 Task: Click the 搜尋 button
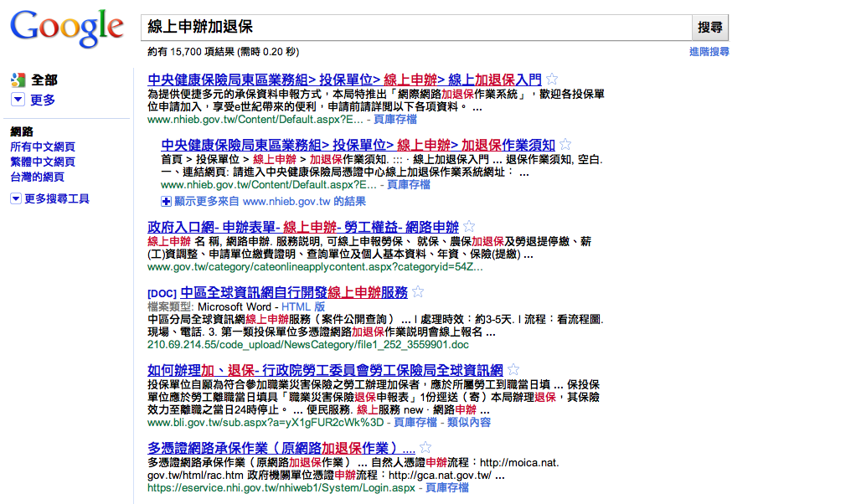tap(709, 28)
